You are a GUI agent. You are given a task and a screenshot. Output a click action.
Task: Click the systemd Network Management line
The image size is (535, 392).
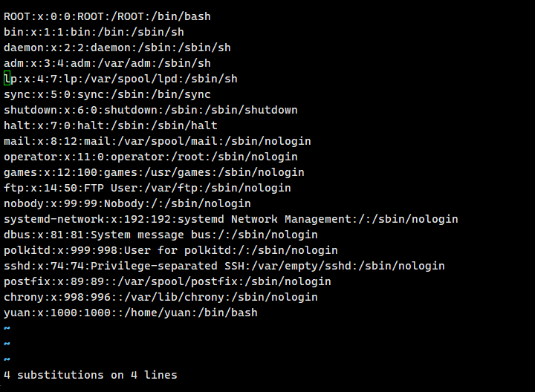click(230, 219)
